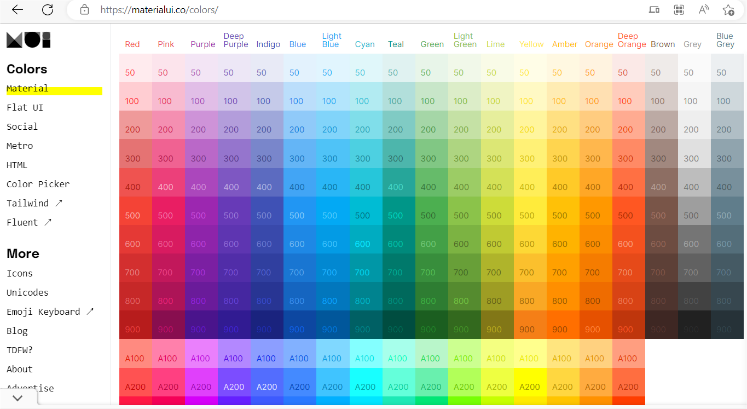View site info via the padlock icon
The width and height of the screenshot is (747, 409).
84,10
